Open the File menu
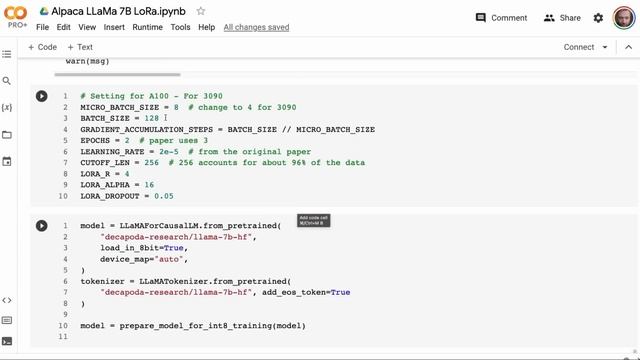640x360 pixels. pyautogui.click(x=42, y=27)
